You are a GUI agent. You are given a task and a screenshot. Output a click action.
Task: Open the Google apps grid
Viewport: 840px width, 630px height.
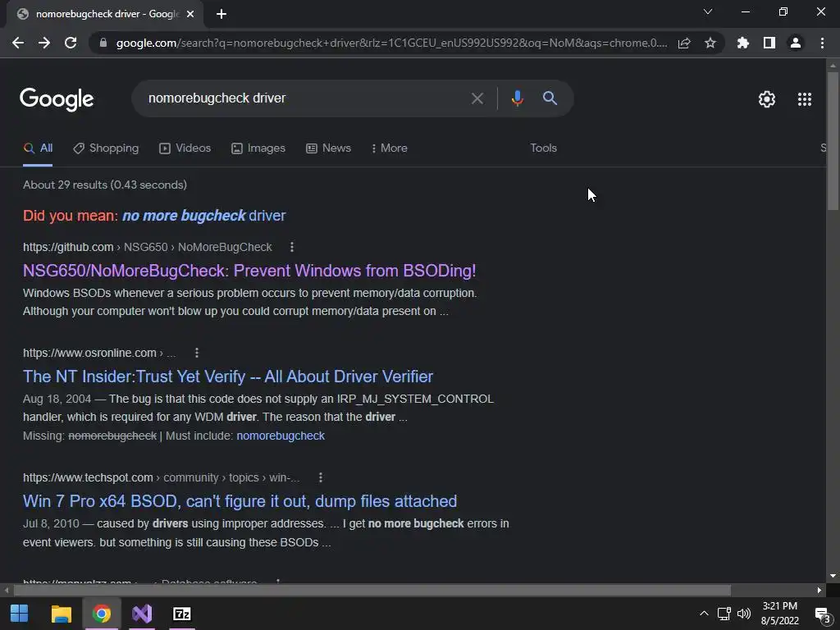pyautogui.click(x=805, y=99)
